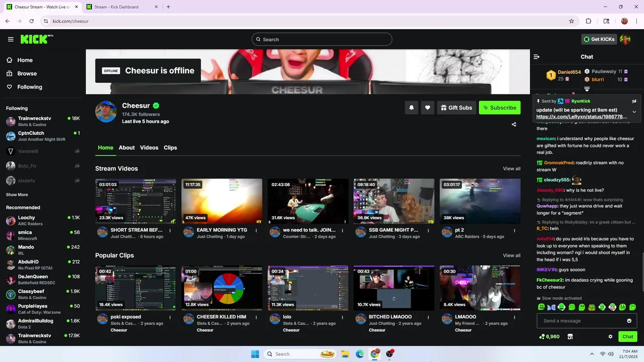The image size is (644, 362).
Task: Insert the blue bow emote
Action: [551, 307]
